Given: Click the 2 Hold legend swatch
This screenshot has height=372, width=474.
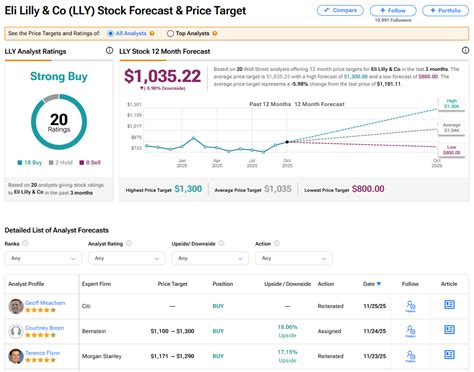Looking at the screenshot, I should click(x=51, y=163).
